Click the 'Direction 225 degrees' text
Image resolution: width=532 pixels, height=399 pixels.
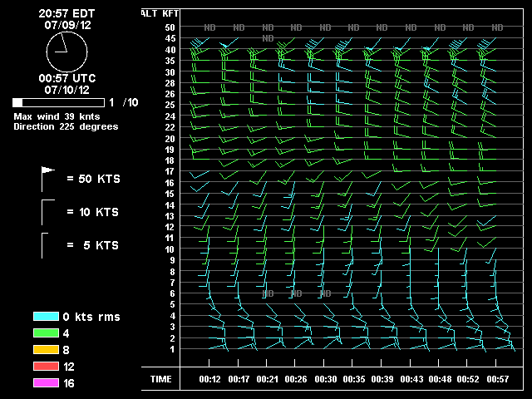pos(66,126)
